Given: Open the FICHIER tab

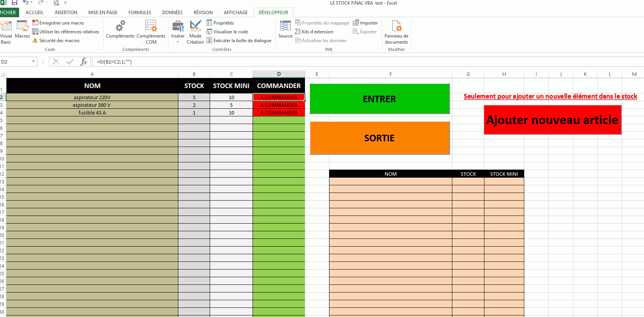Looking at the screenshot, I should [x=8, y=13].
